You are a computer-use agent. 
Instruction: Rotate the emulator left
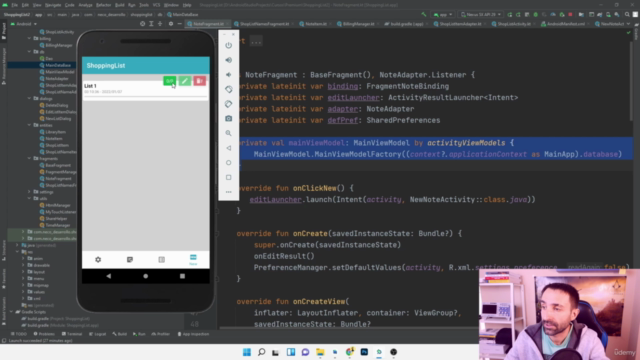click(x=229, y=89)
